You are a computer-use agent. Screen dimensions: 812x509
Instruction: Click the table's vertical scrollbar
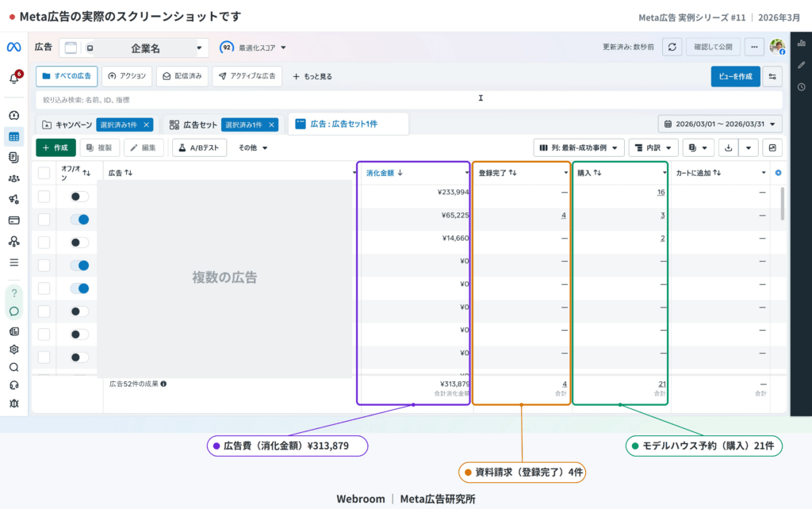[782, 204]
